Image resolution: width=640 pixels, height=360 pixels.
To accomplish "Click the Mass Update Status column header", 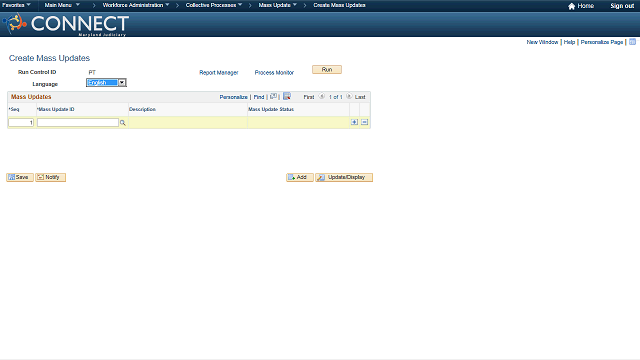I will (271, 109).
